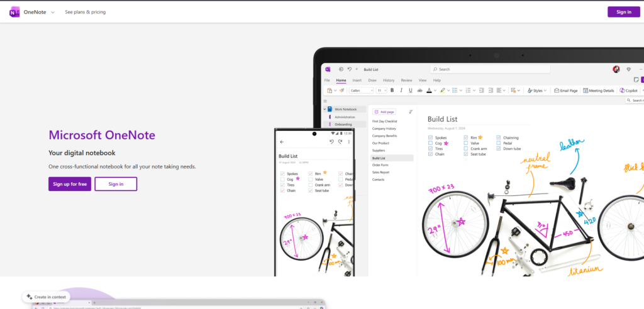Click the yellow text highlight color button

pos(443,90)
